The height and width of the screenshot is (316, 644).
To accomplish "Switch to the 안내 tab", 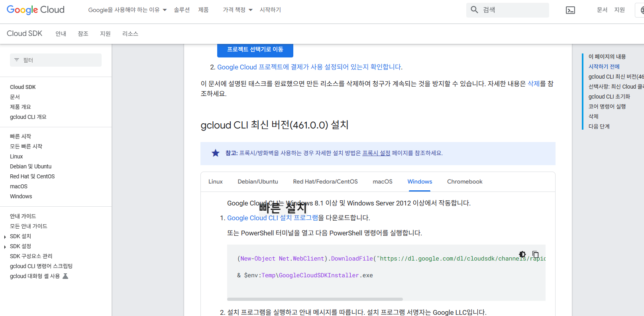I will coord(61,34).
